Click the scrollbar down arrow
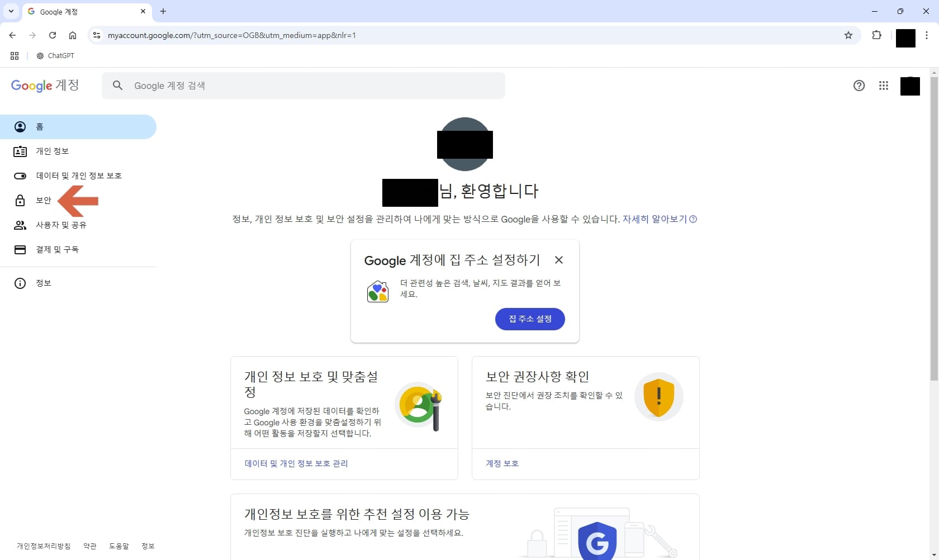Image resolution: width=939 pixels, height=560 pixels. (x=933, y=554)
